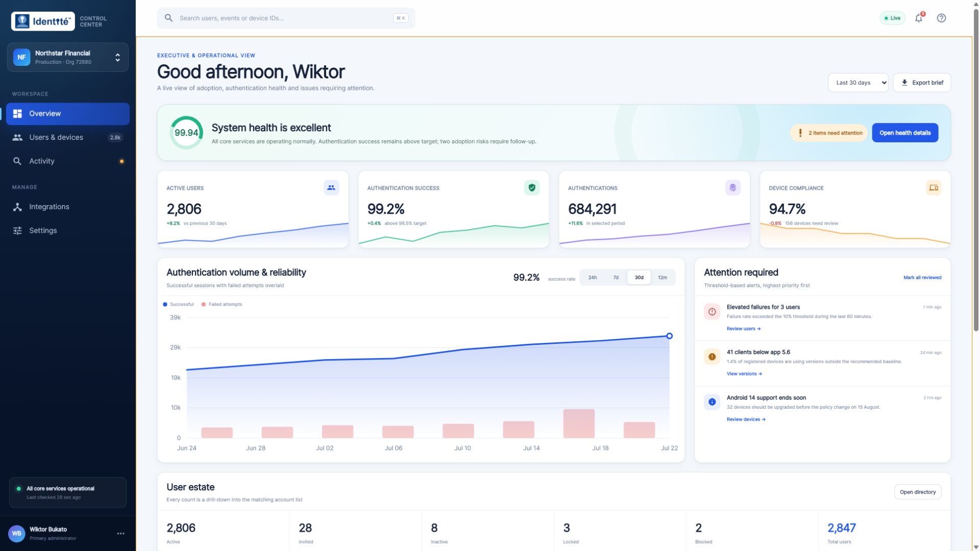Screen dimensions: 980x551
Task: Click the red alert icon for Elevated failures
Action: coord(712,312)
